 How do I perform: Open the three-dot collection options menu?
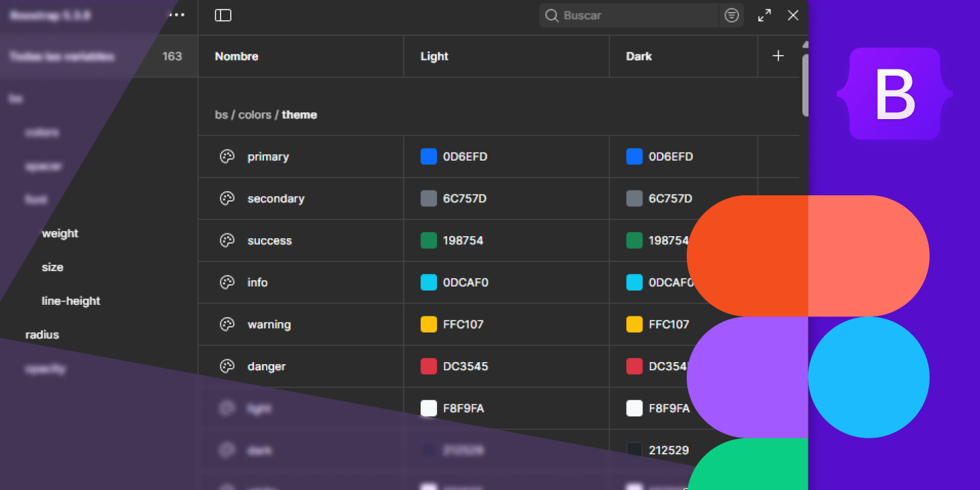pyautogui.click(x=177, y=15)
